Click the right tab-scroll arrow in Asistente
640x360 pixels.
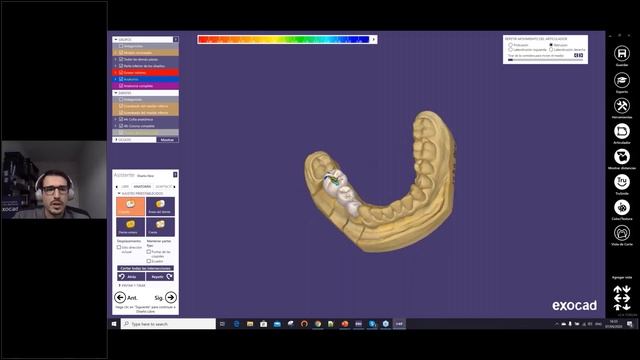pyautogui.click(x=175, y=187)
